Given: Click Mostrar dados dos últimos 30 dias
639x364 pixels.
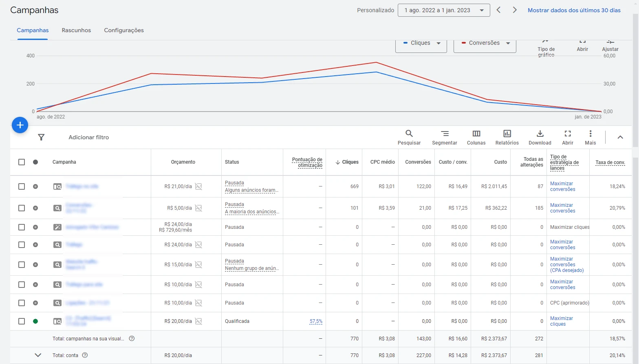Looking at the screenshot, I should [x=574, y=10].
